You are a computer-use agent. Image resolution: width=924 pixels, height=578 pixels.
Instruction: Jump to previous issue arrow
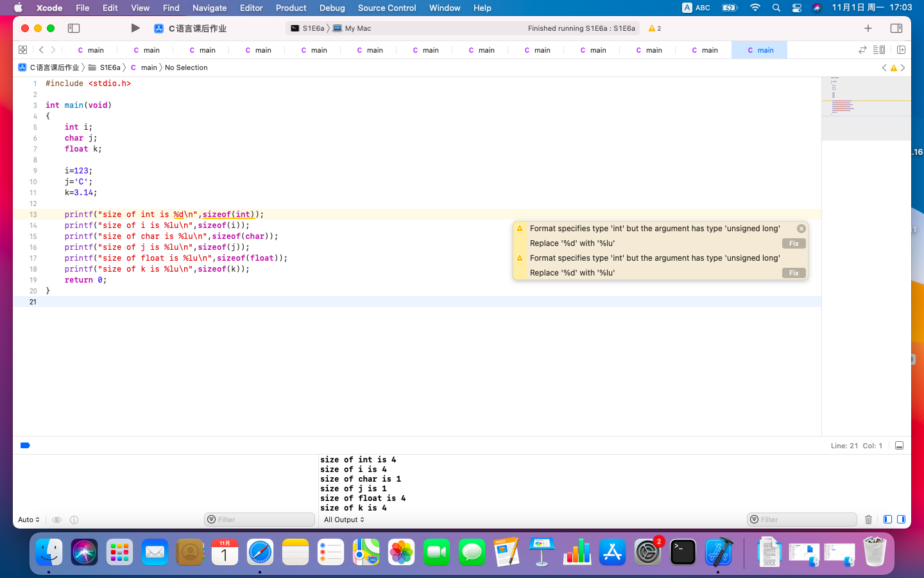884,67
